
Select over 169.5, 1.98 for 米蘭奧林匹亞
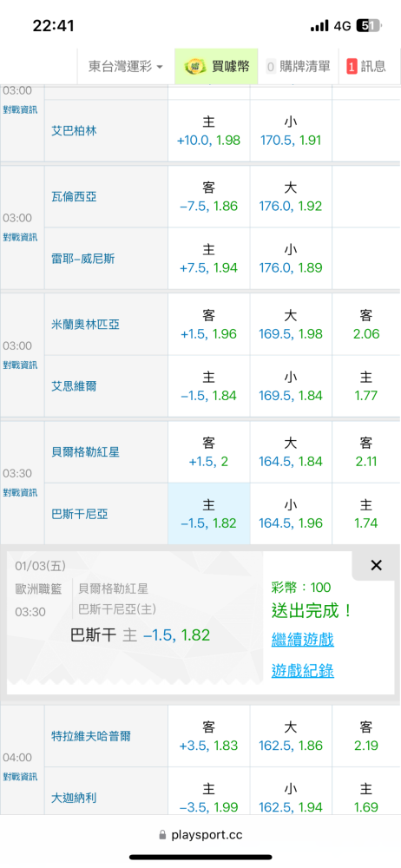coord(291,325)
